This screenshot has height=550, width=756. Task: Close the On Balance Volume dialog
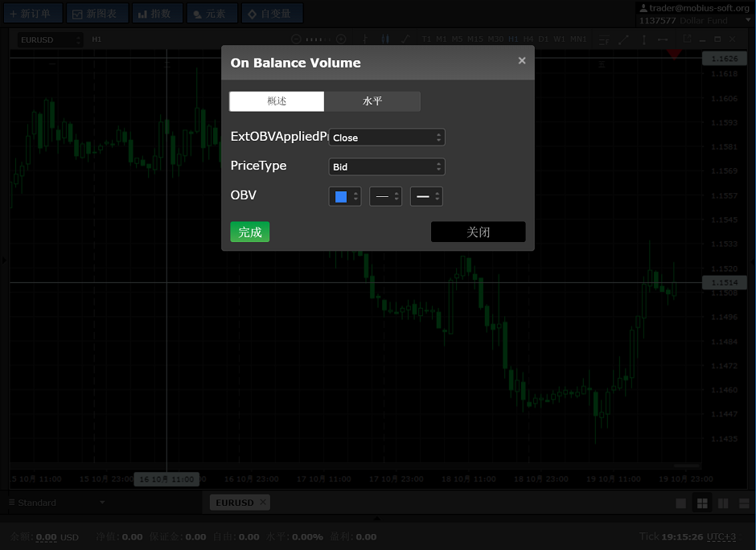(522, 61)
